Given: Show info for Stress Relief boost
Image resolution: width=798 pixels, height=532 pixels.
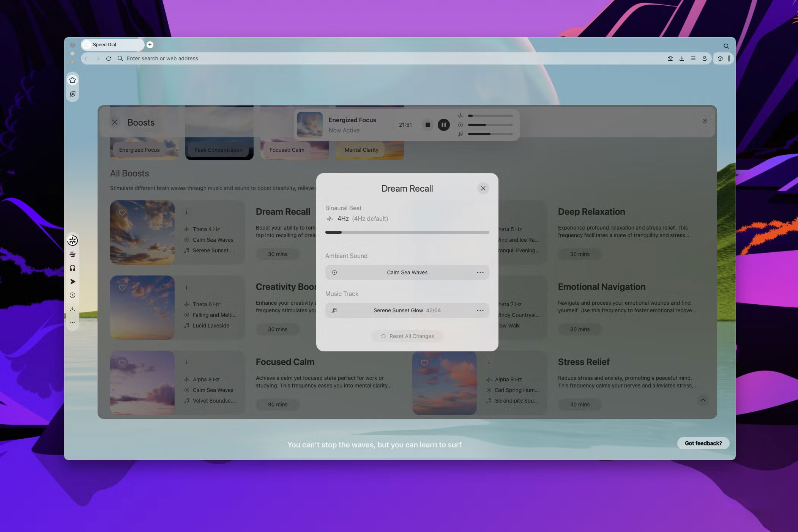Looking at the screenshot, I should click(489, 363).
